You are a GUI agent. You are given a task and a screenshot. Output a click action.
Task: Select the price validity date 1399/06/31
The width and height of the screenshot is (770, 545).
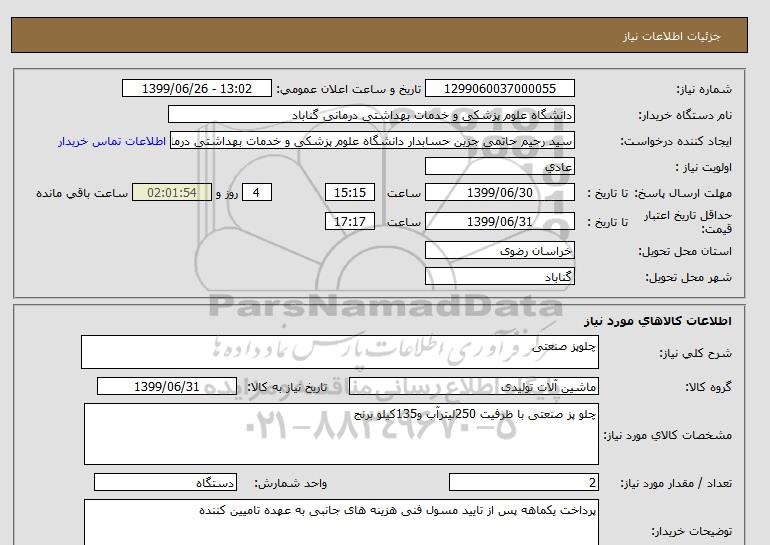(499, 221)
